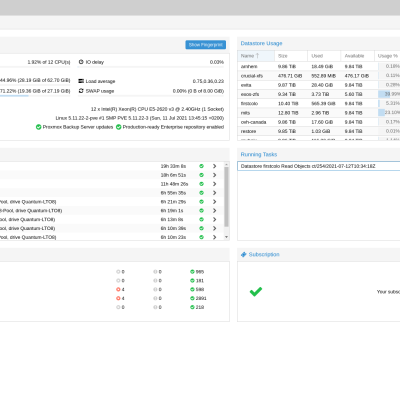
Task: Click the large green subscription checkmark
Action: pyautogui.click(x=256, y=292)
